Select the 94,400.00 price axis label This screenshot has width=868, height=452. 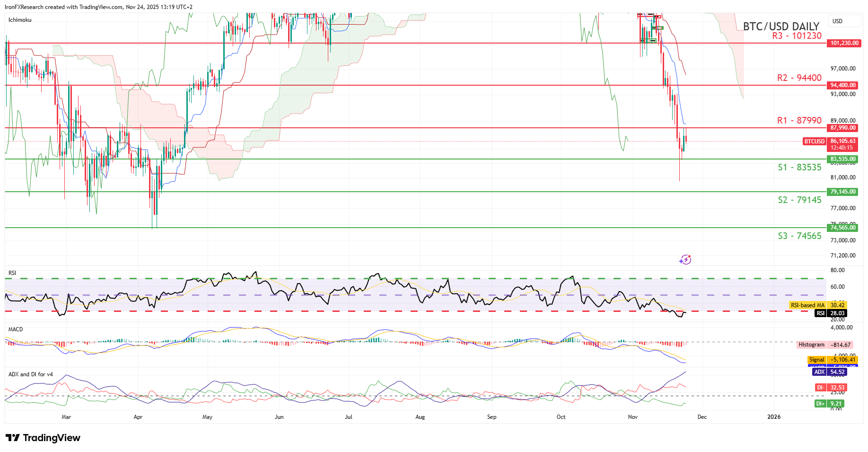tap(843, 85)
